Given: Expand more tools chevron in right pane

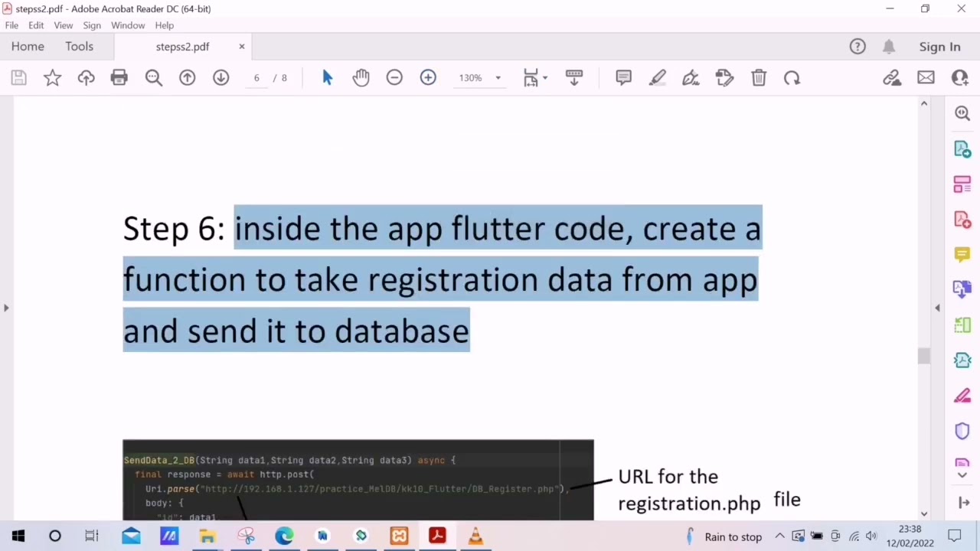Looking at the screenshot, I should pyautogui.click(x=962, y=475).
